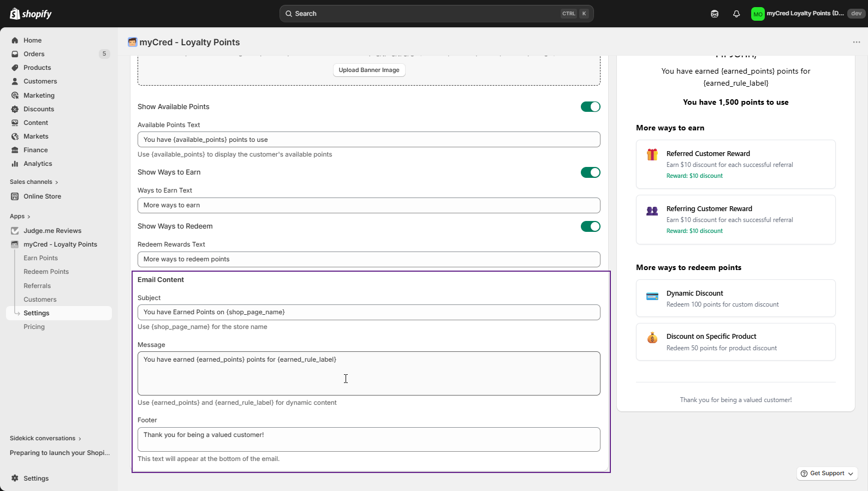Click the Home icon in the sidebar

15,40
